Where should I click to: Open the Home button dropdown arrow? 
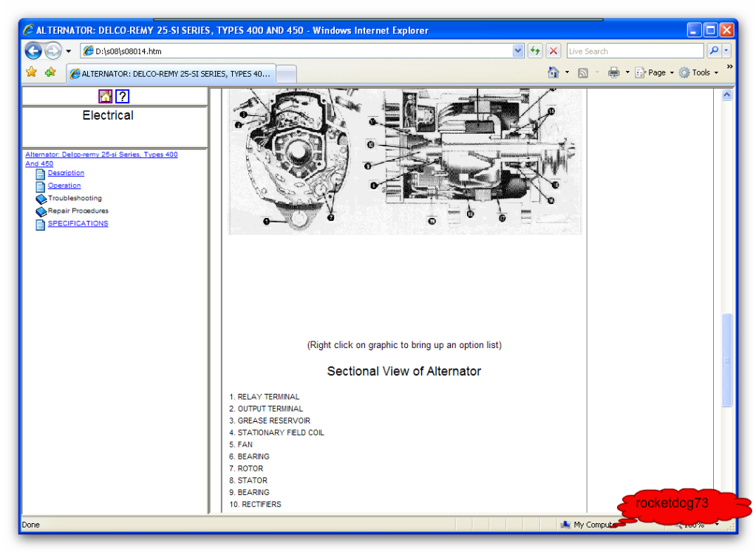pos(566,72)
